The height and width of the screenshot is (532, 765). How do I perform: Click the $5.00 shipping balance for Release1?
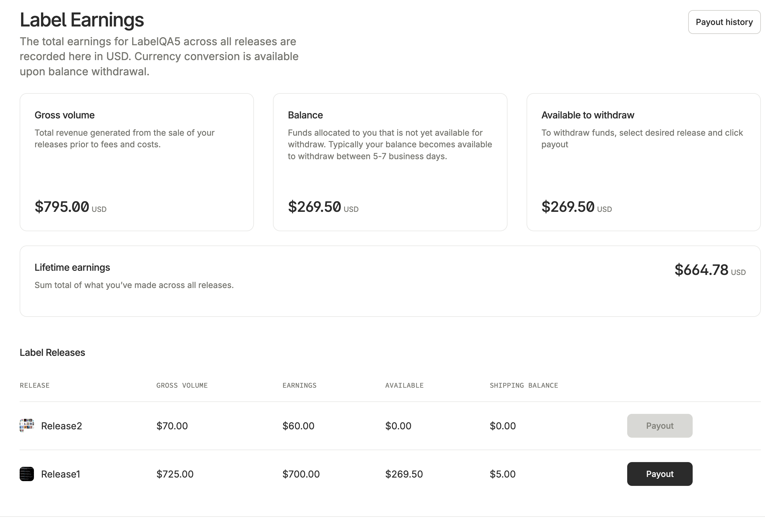502,474
